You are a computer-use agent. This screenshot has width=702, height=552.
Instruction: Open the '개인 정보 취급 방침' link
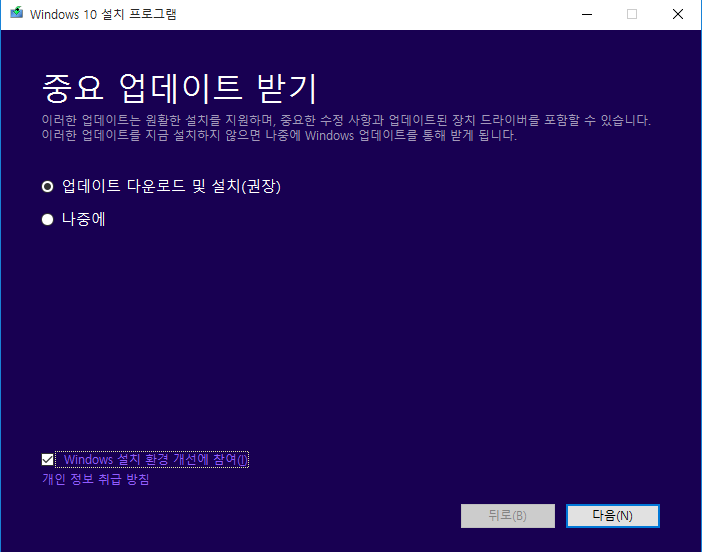tap(95, 479)
